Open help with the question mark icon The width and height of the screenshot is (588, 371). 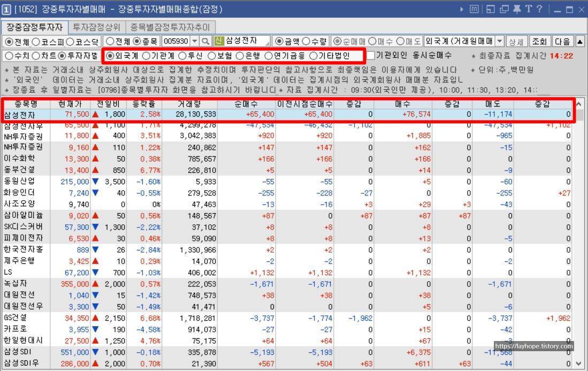coord(539,9)
